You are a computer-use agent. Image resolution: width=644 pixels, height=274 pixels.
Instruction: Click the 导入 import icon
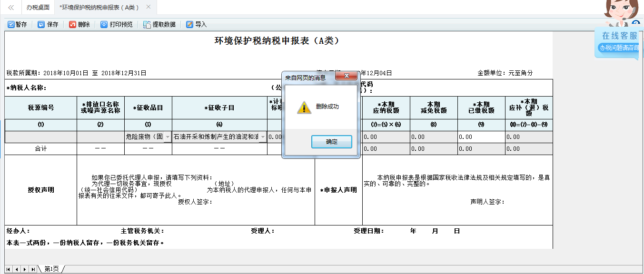(x=195, y=24)
